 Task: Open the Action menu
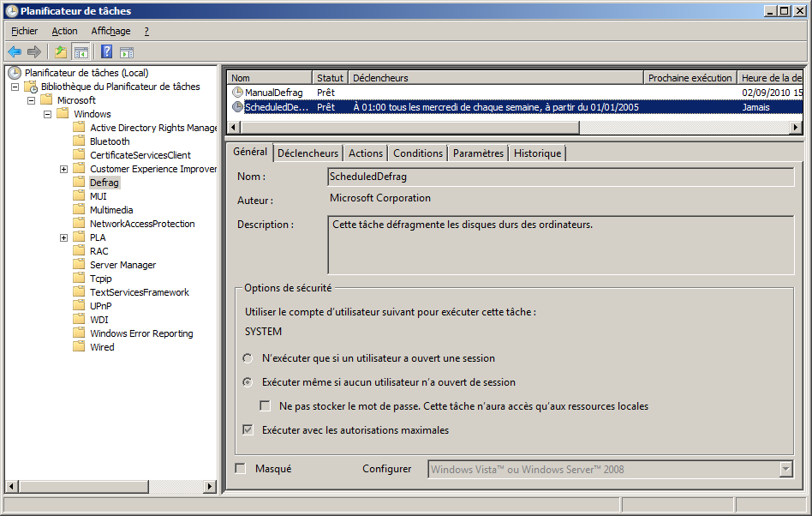(64, 31)
